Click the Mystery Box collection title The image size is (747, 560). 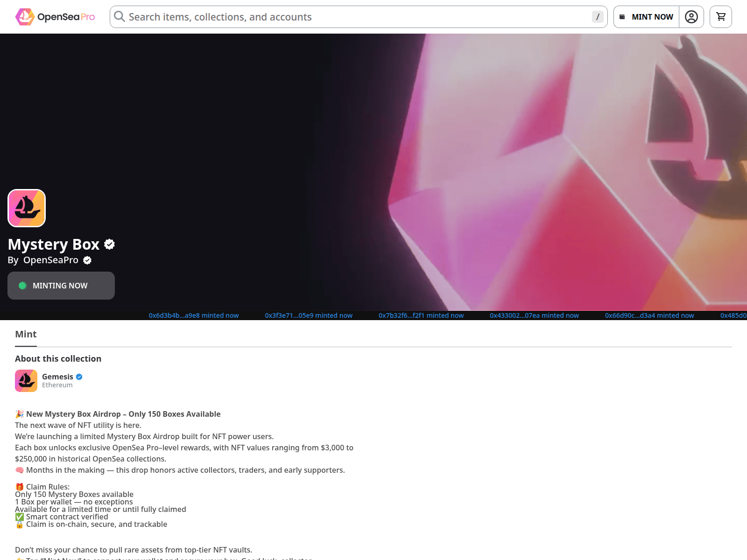pos(54,244)
